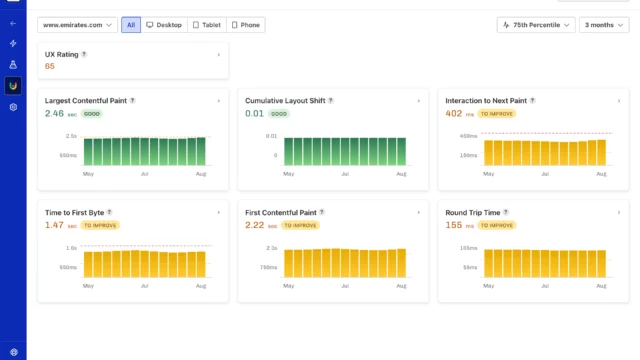640x360 pixels.
Task: Click the Cumulative Layout Shift title
Action: click(285, 100)
